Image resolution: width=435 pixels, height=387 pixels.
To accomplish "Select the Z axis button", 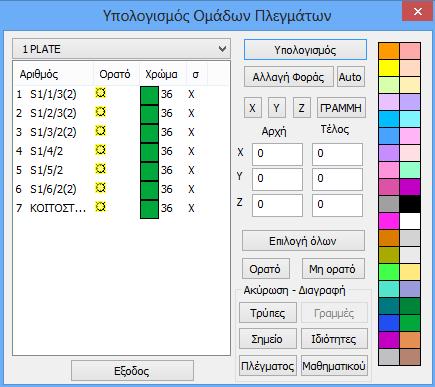I will (x=302, y=108).
